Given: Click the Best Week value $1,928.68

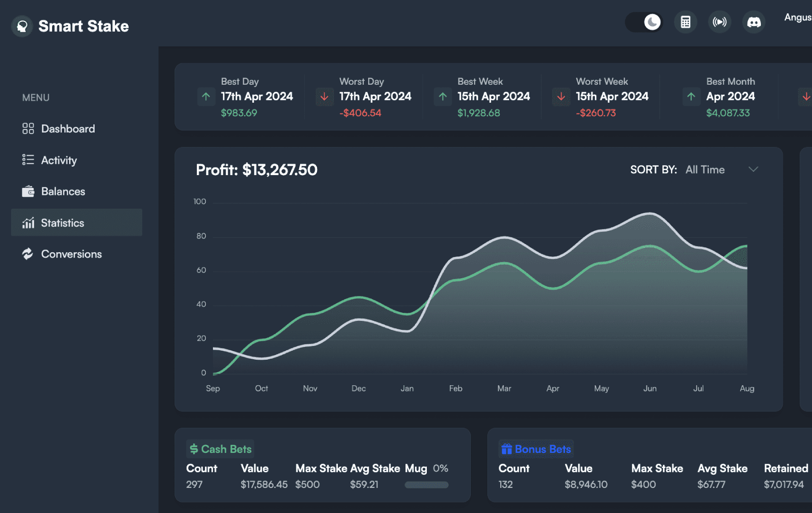Looking at the screenshot, I should pyautogui.click(x=478, y=113).
